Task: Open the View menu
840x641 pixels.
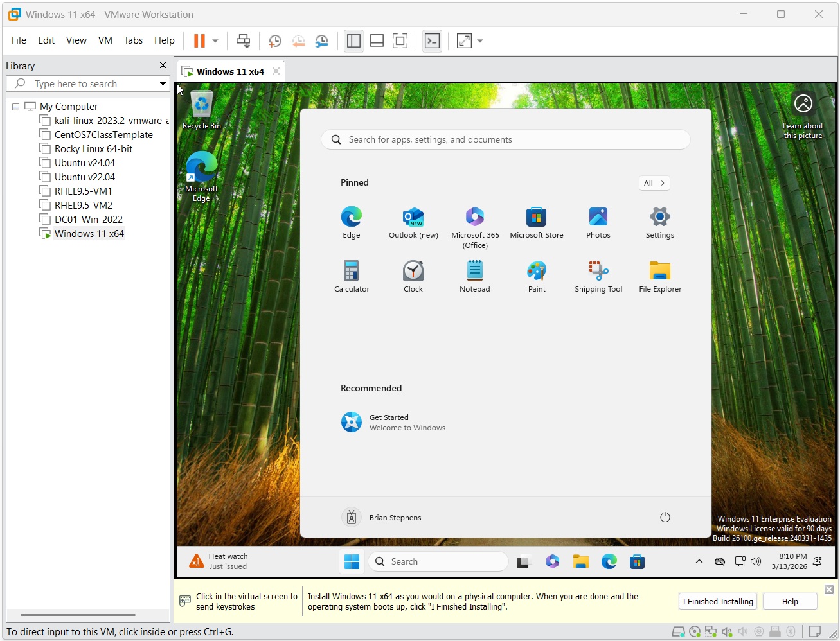Action: pos(76,40)
